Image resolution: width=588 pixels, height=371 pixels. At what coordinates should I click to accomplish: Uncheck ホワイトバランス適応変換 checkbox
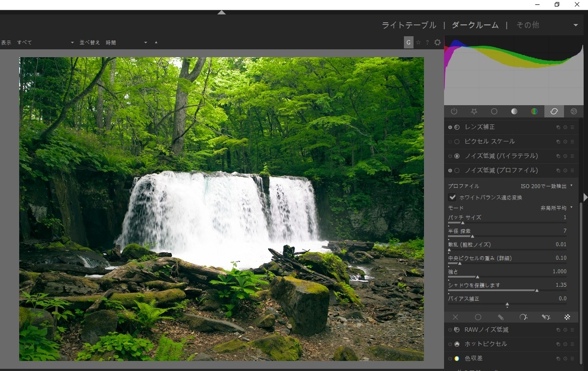(452, 198)
